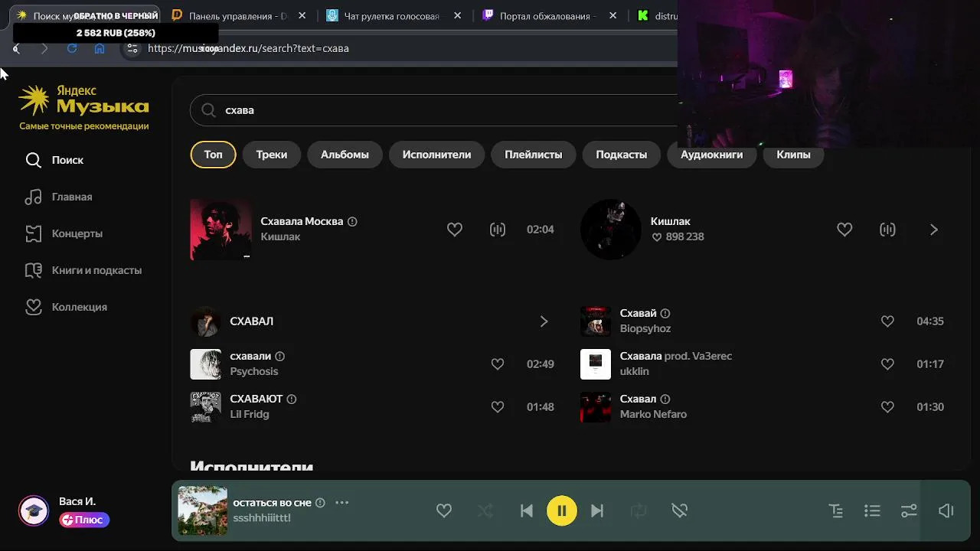Select the Альбомы filter tab

(x=345, y=155)
